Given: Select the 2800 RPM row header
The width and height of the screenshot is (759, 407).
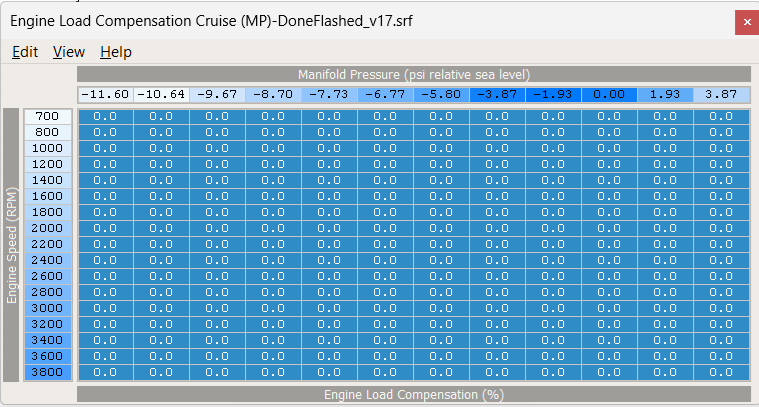Looking at the screenshot, I should click(47, 292).
